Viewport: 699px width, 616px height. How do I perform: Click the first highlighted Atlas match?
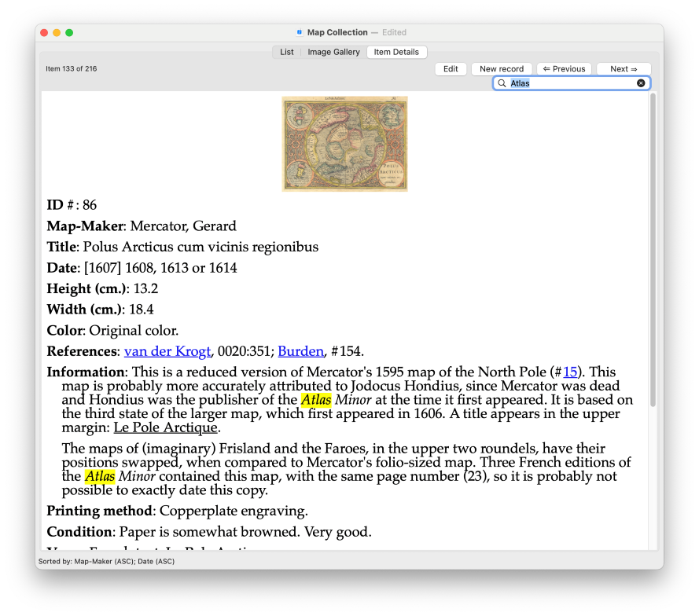pos(316,400)
